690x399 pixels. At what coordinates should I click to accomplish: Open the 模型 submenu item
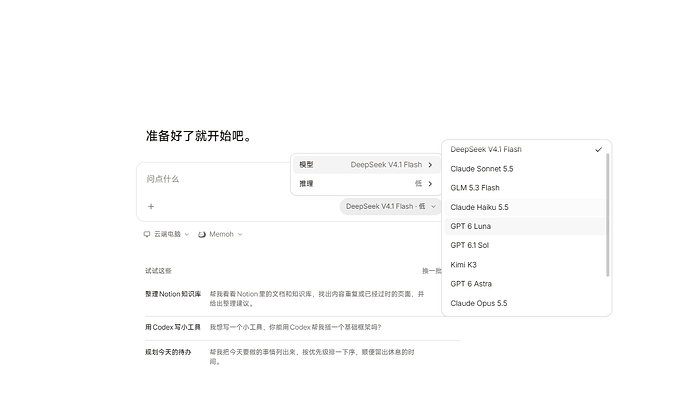click(x=366, y=165)
